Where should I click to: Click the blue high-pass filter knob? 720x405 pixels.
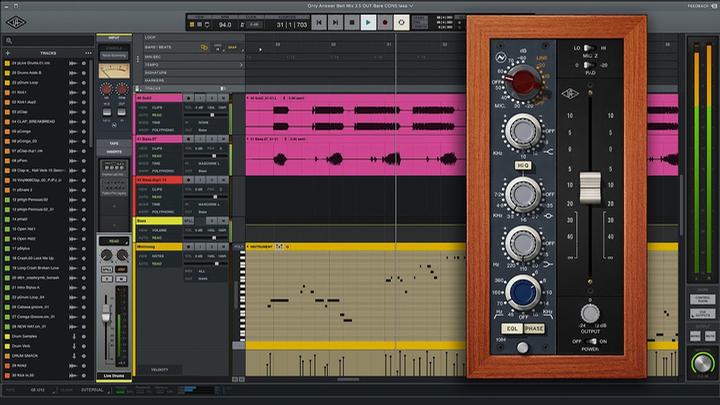523,292
